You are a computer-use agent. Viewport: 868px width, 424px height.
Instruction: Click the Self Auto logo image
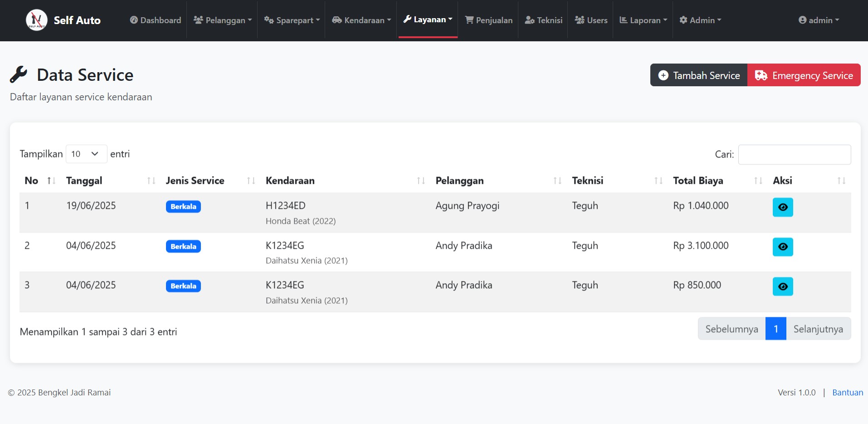pyautogui.click(x=36, y=20)
